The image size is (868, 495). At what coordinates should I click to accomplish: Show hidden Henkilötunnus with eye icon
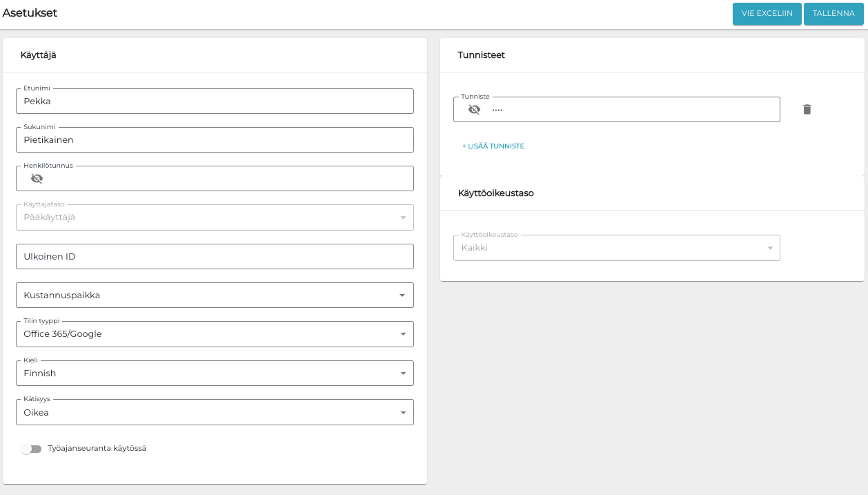point(37,178)
